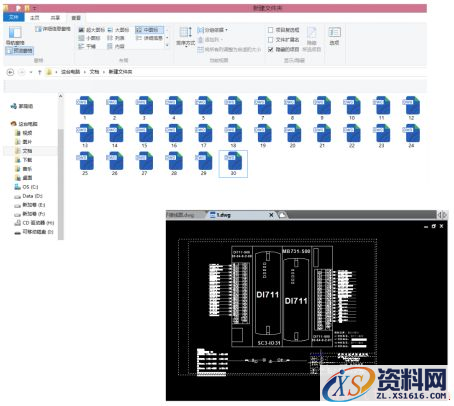Select DWG file named 25
454x406 pixels.
click(x=85, y=163)
